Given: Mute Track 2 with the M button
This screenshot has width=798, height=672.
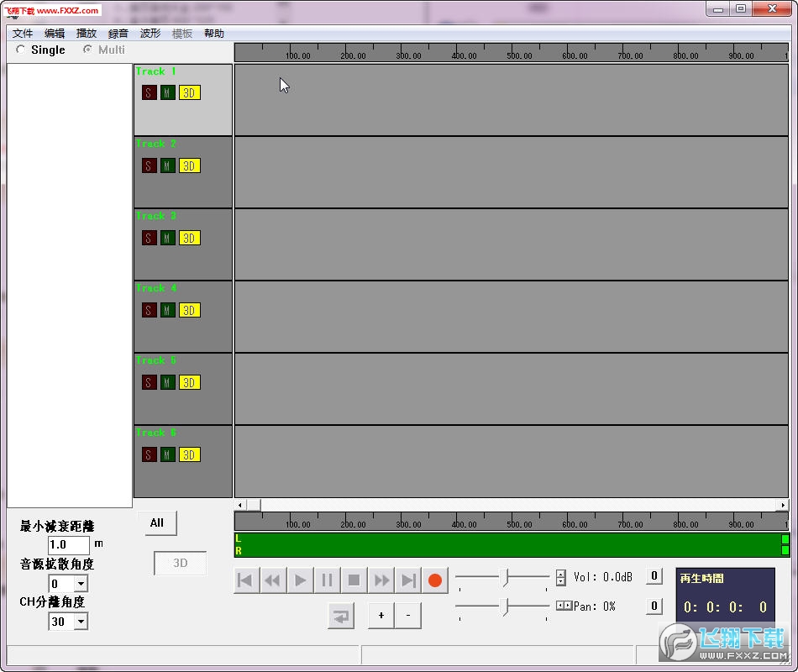Looking at the screenshot, I should (x=167, y=165).
